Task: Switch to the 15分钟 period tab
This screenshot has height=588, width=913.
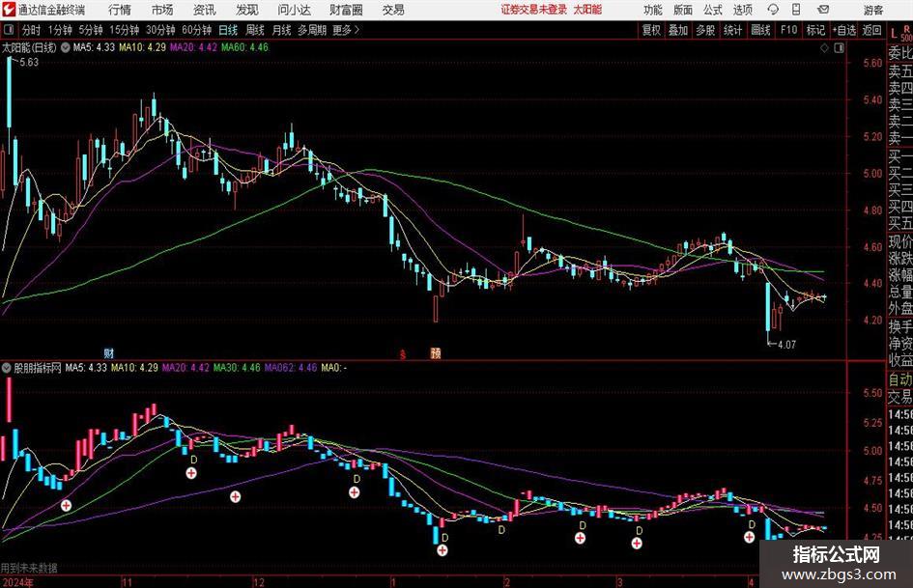Action: tap(124, 30)
